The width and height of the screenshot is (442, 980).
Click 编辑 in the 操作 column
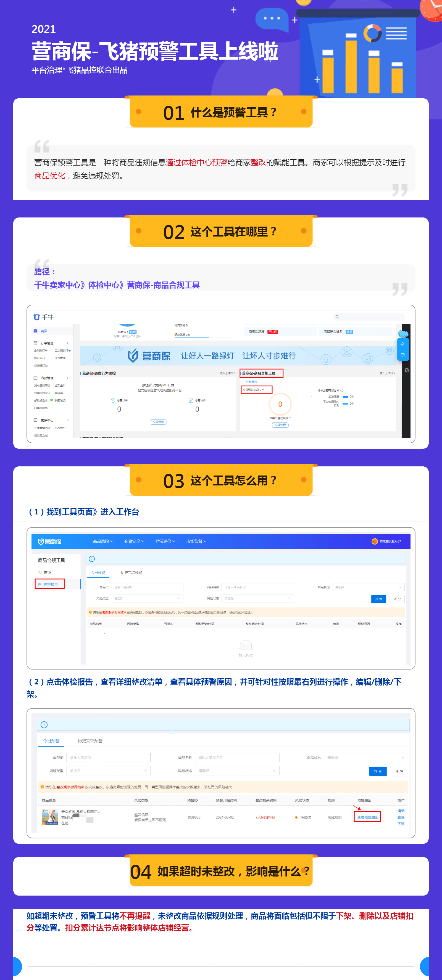tap(401, 811)
